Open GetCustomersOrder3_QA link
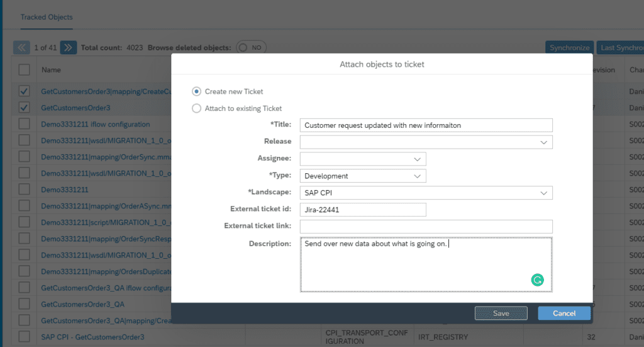 [82, 304]
